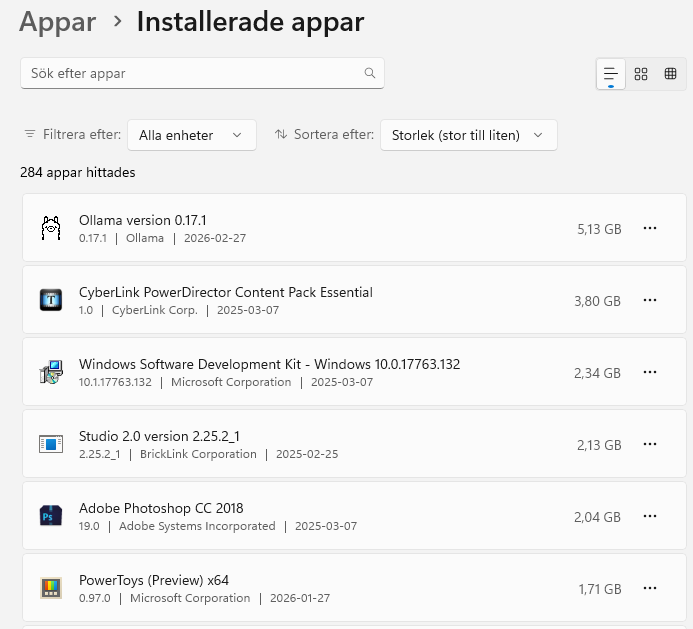The width and height of the screenshot is (693, 629).
Task: Click the 3,80 GB size value
Action: (x=598, y=301)
